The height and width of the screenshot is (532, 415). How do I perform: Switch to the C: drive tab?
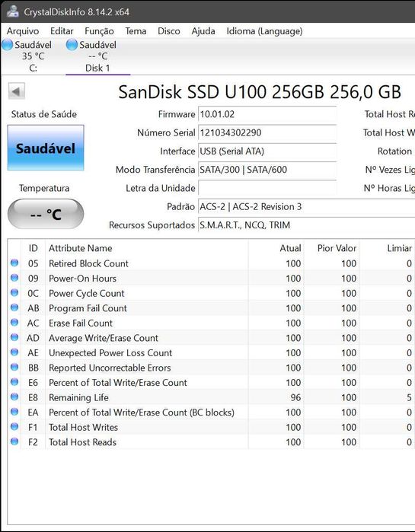point(33,56)
